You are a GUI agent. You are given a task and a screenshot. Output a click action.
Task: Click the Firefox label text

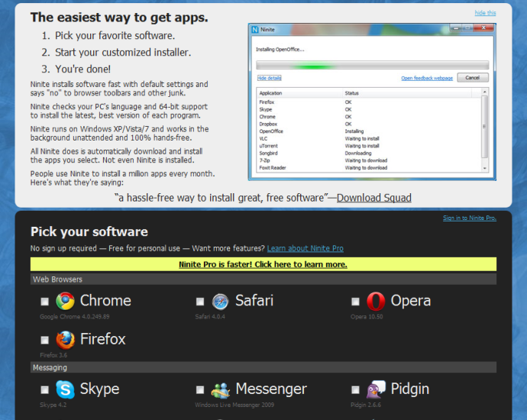tap(103, 339)
